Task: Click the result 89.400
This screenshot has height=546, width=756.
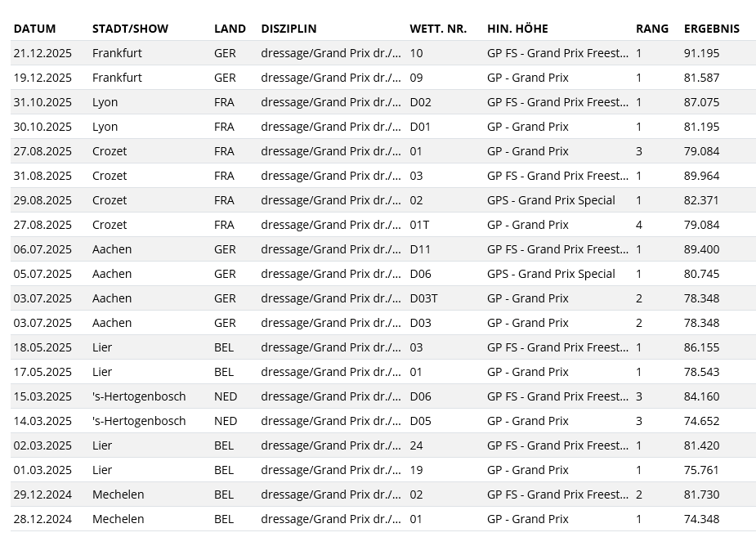Action: coord(701,249)
